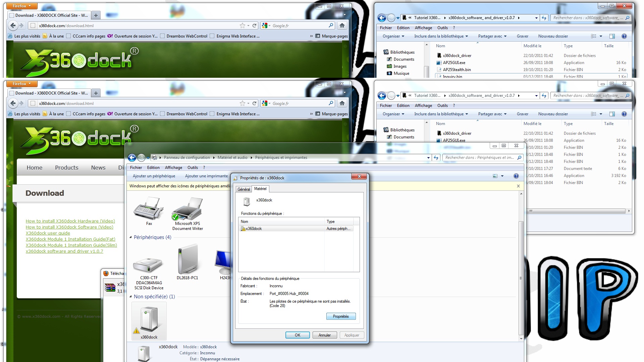Open the Affichage menu in Devices window
The image size is (644, 362).
tap(173, 168)
